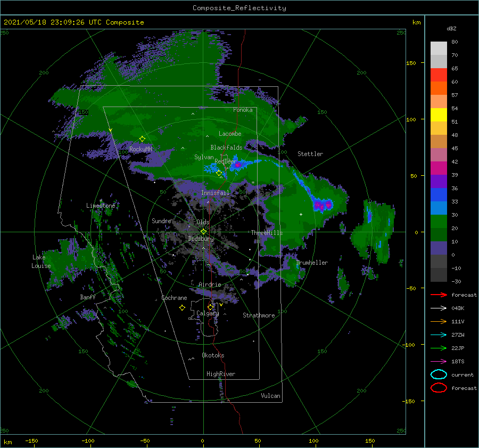Screen dimensions: 479x448
Task: Click the Drumheller town label
Action: [x=312, y=263]
